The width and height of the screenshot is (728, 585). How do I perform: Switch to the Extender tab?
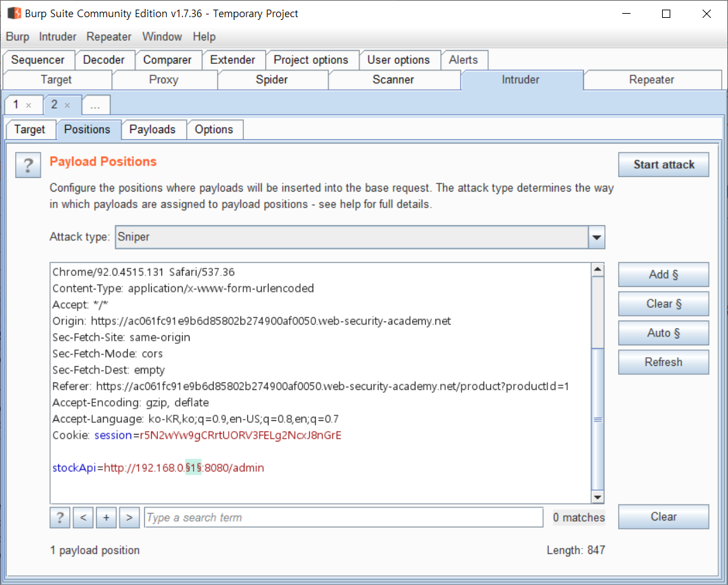click(233, 60)
